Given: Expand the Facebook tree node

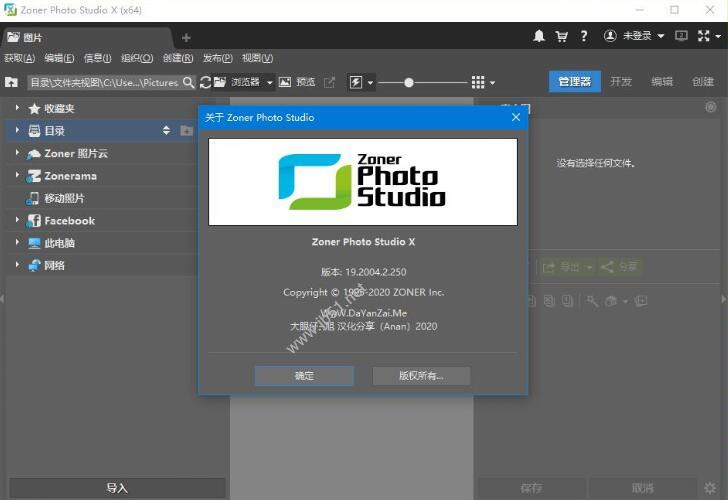Looking at the screenshot, I should tap(17, 220).
